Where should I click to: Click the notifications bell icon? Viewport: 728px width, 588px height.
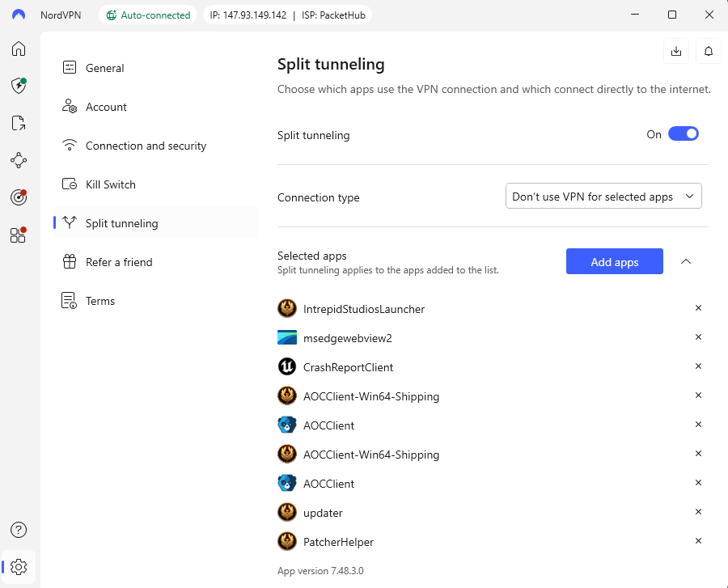point(709,51)
